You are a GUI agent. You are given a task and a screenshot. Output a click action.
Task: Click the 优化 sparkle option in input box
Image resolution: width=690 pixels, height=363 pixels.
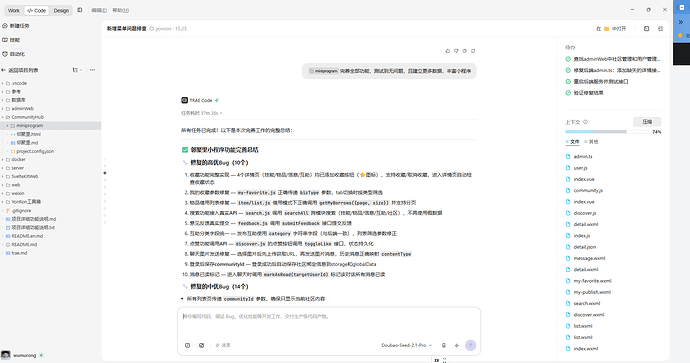pos(223,345)
